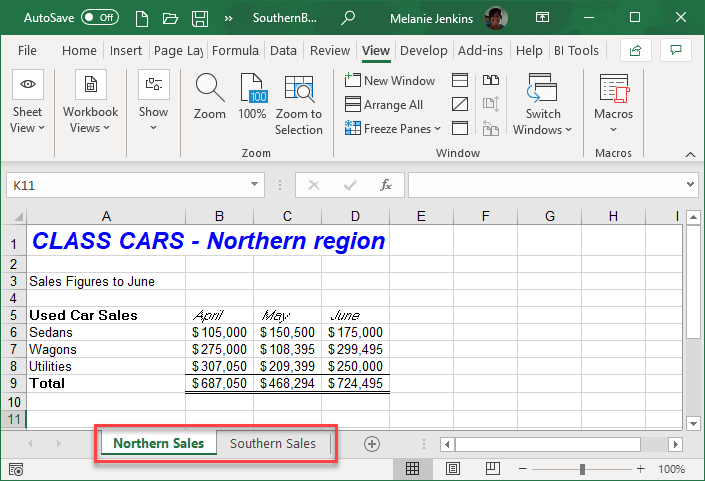
Task: Click the Share icon button
Action: tap(635, 50)
